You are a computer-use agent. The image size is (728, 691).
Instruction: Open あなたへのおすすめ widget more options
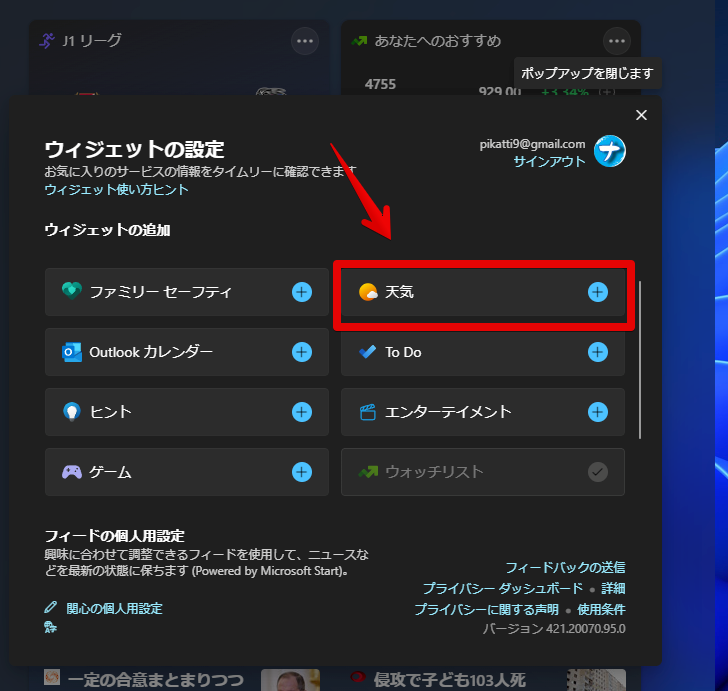(617, 41)
